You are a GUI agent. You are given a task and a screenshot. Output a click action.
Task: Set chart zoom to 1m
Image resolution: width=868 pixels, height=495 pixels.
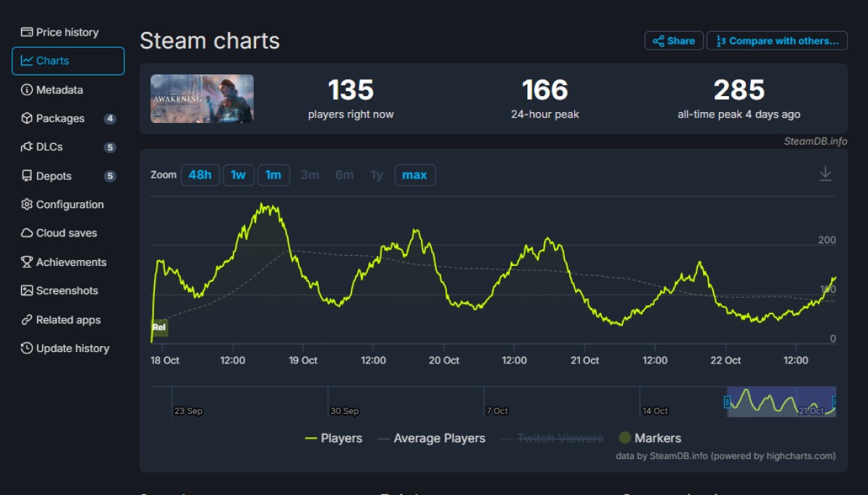(x=273, y=175)
